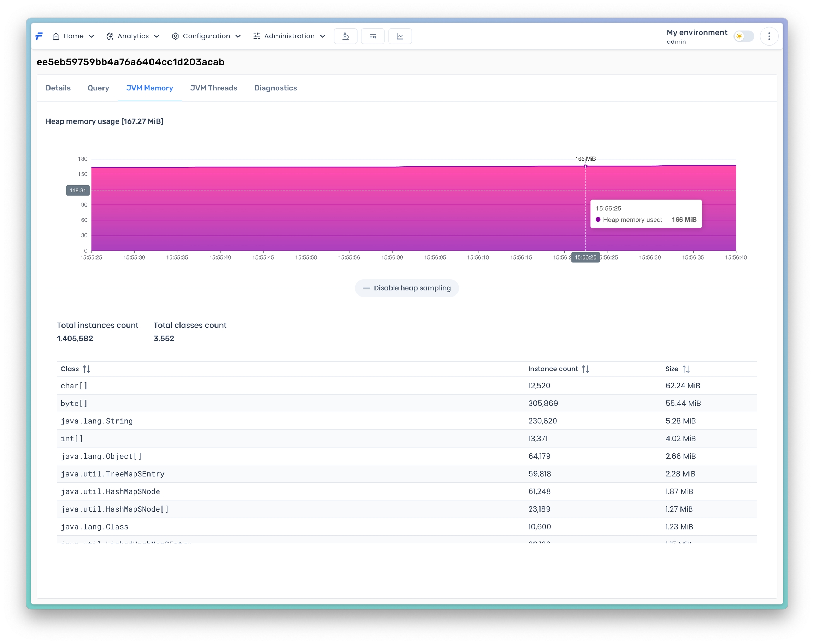This screenshot has height=644, width=814.
Task: Open the Query tab
Action: 98,88
